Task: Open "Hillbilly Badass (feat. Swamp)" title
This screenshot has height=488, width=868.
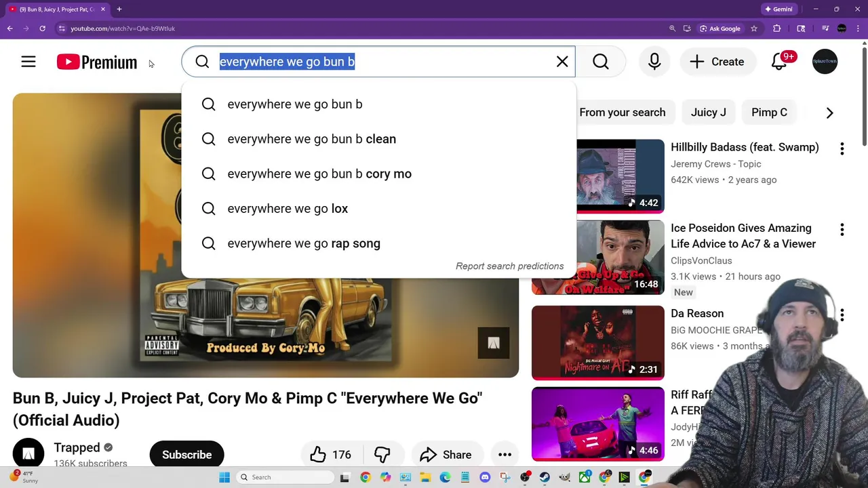Action: 745,147
